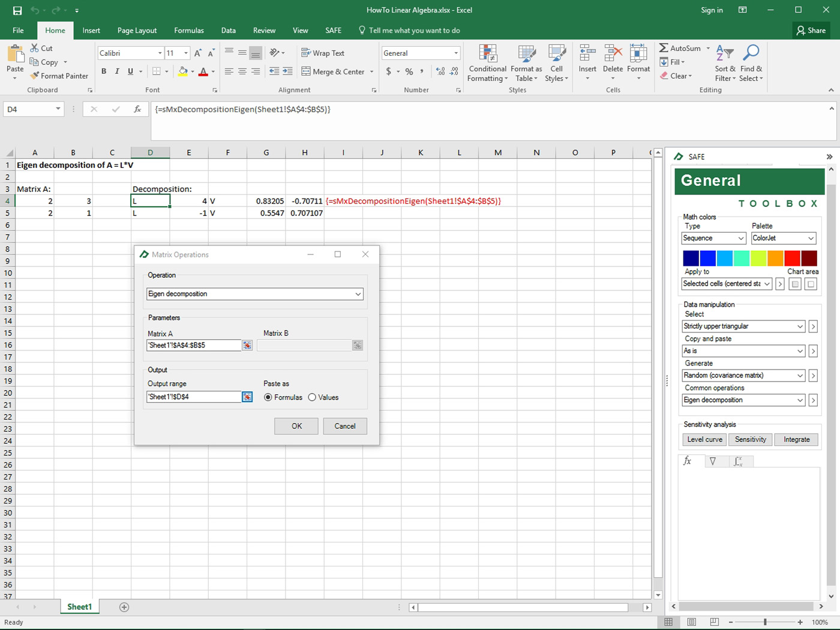Open the Strictly upper triangular dropdown

743,326
